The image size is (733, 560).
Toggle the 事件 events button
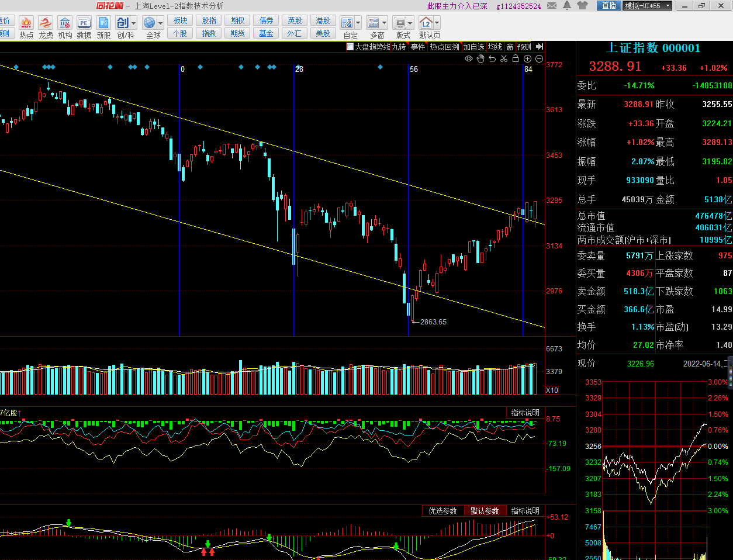(x=418, y=47)
